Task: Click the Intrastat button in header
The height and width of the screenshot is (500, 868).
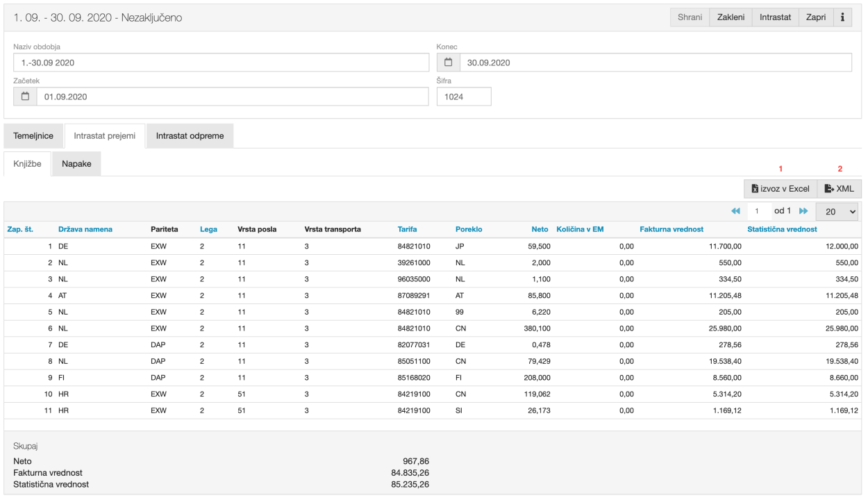Action: pyautogui.click(x=775, y=17)
